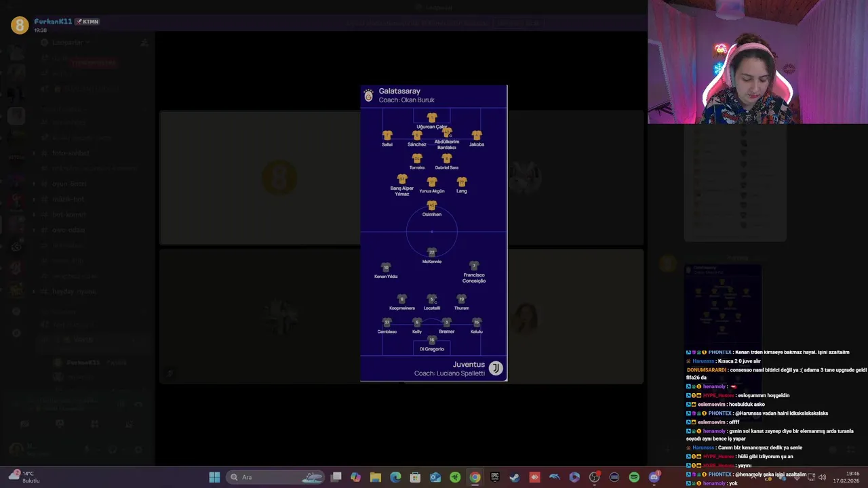Image resolution: width=868 pixels, height=488 pixels.
Task: Open the Windows Start menu
Action: pos(214,477)
